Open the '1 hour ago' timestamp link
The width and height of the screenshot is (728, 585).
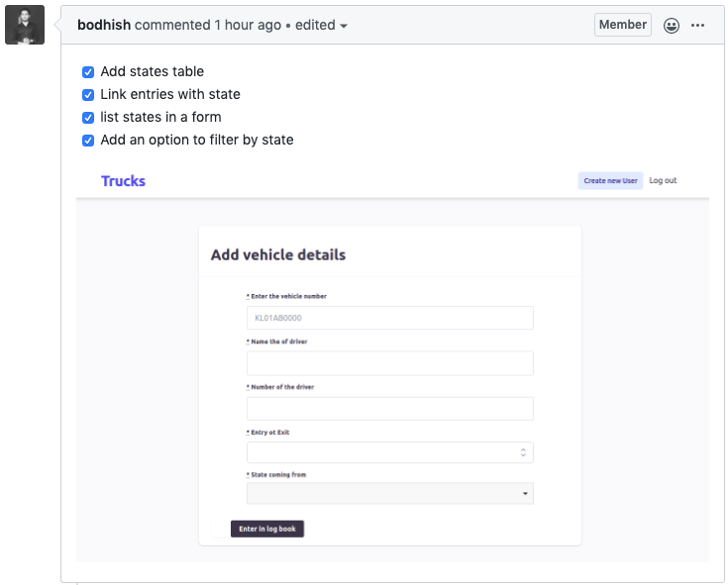coord(248,26)
